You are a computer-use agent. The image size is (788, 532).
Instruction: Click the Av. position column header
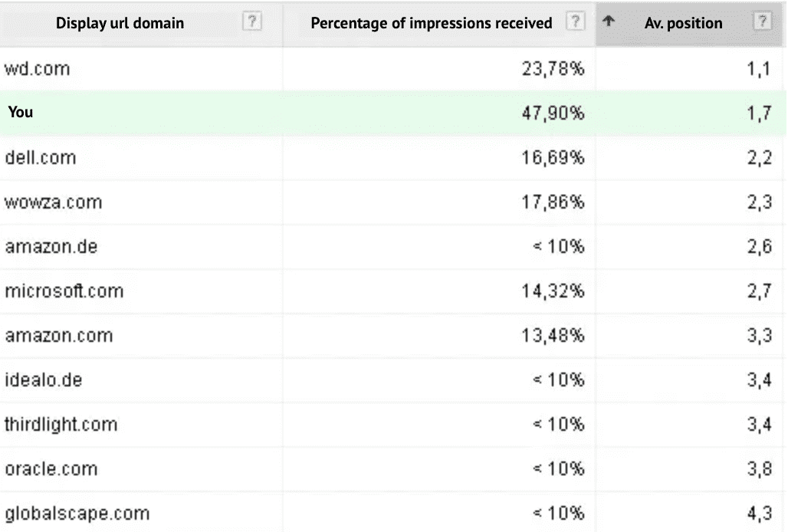[683, 23]
